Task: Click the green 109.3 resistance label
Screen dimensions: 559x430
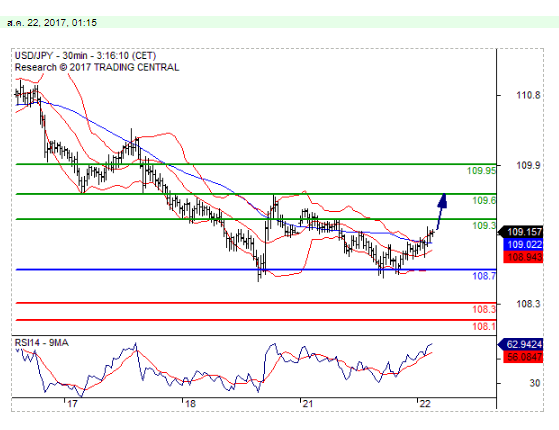Action: coord(484,225)
